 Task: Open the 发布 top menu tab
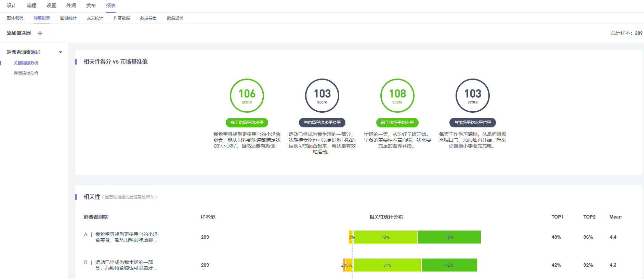tap(91, 5)
